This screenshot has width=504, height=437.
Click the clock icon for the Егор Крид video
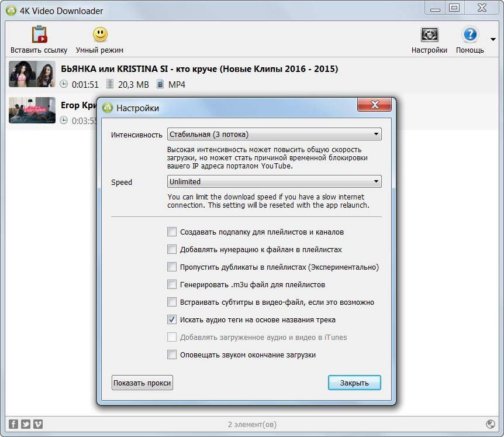tap(64, 121)
